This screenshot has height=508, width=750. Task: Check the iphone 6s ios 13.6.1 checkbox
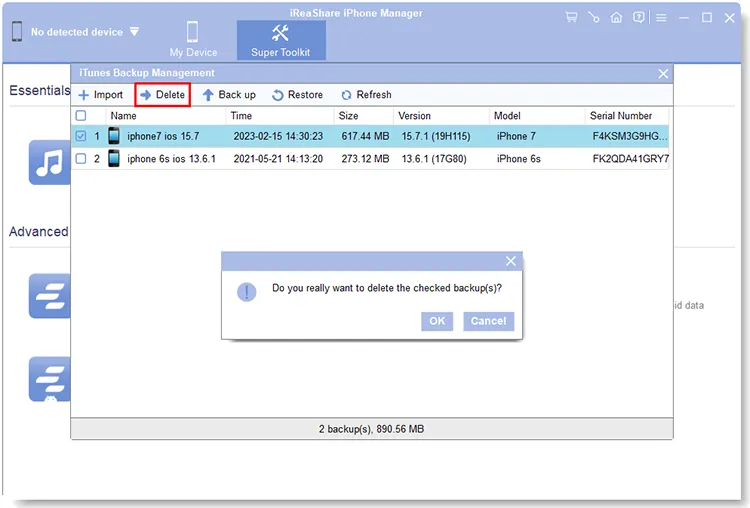81,158
